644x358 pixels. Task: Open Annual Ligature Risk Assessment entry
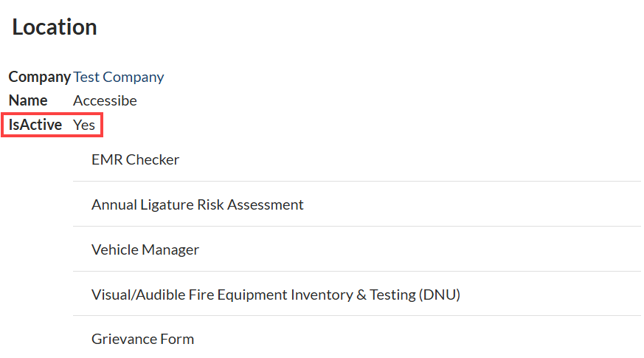pos(197,204)
